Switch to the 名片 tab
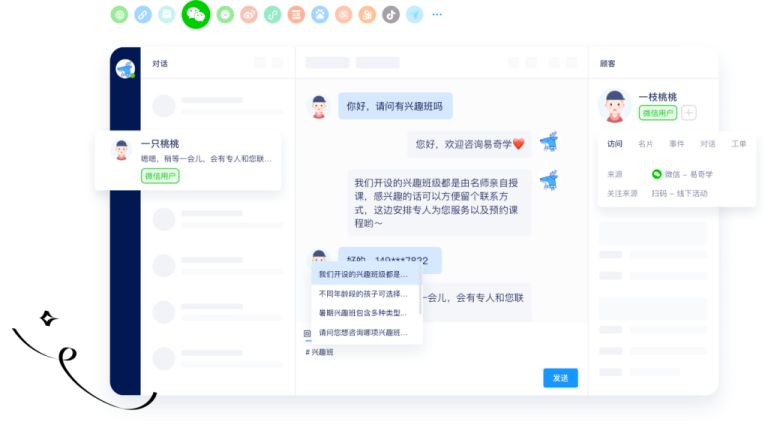This screenshot has width=768, height=428. tap(646, 143)
